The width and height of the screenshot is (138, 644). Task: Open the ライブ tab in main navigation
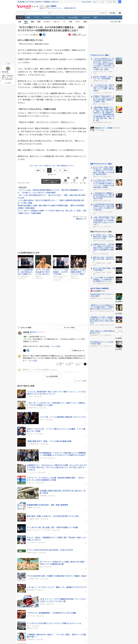tap(37, 17)
